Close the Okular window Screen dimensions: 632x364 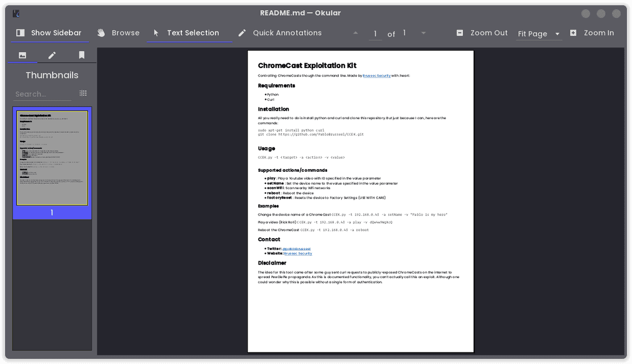click(615, 14)
